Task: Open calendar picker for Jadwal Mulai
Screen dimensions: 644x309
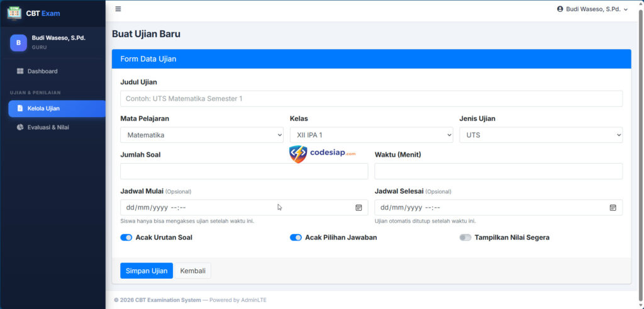Action: coord(358,208)
